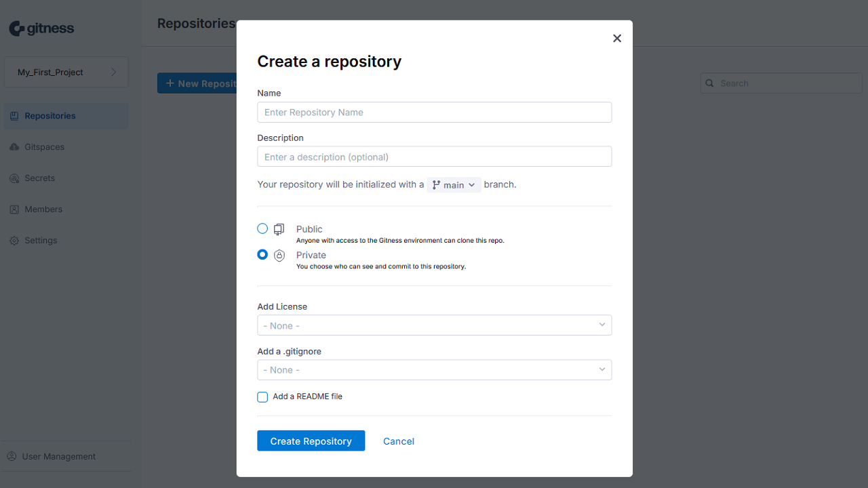Select the Public visibility radio button
Image resolution: width=868 pixels, height=488 pixels.
(x=262, y=229)
